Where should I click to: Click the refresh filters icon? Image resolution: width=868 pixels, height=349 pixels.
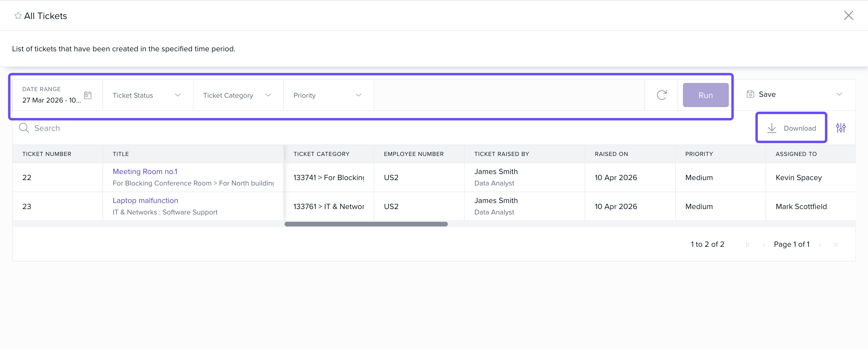[662, 95]
